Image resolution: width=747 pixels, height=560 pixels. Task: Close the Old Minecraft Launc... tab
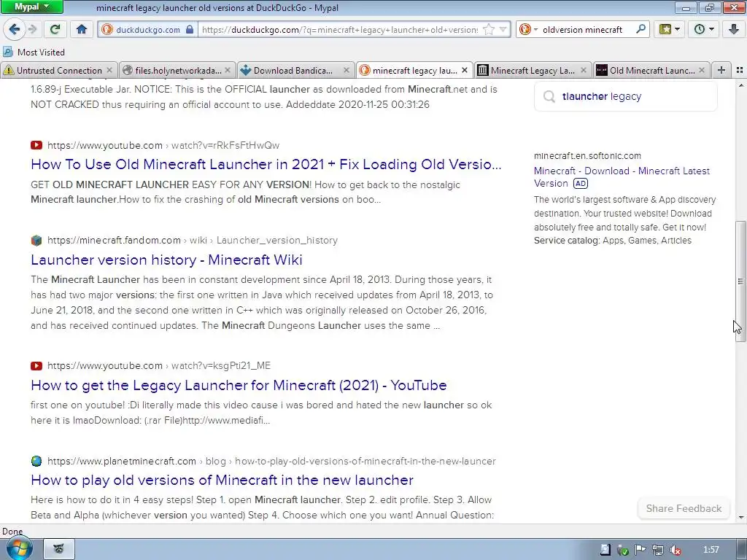[702, 70]
